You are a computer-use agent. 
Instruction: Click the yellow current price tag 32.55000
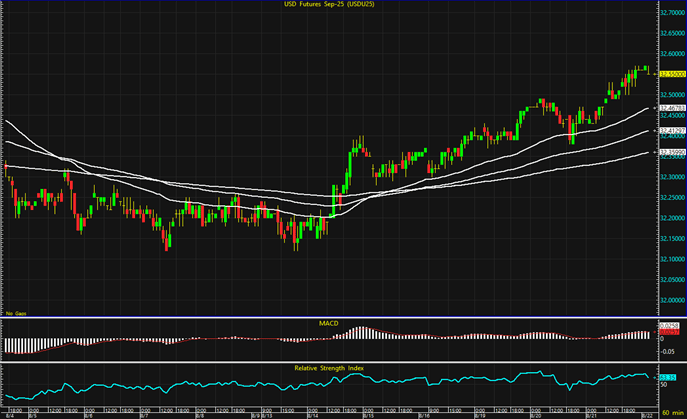[x=671, y=74]
